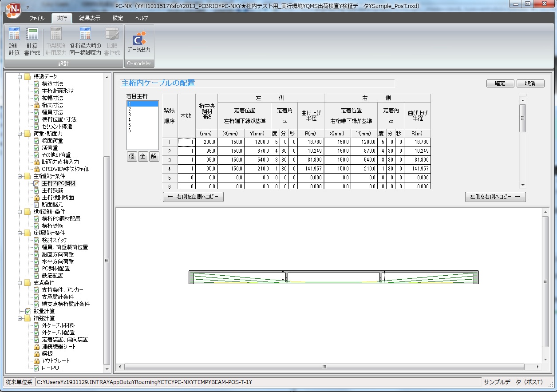Open the quick access toolbar dropdown arrow
The image size is (557, 392).
28,8
